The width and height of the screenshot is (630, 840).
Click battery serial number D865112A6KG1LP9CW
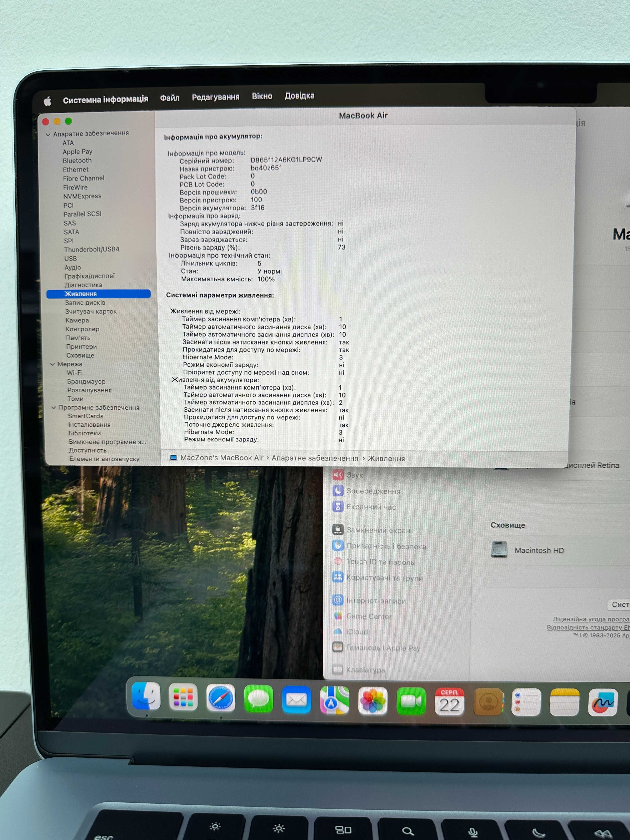point(286,160)
